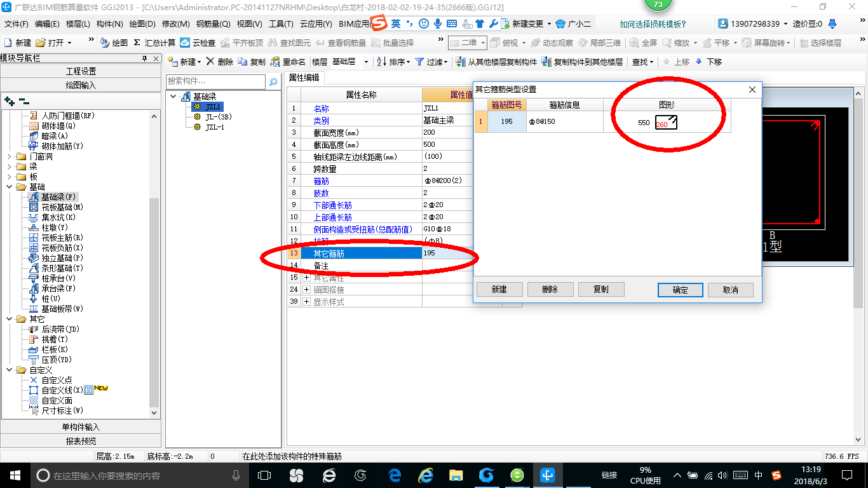
Task: Click the collapse-all minus icon in navigator
Action: point(24,100)
